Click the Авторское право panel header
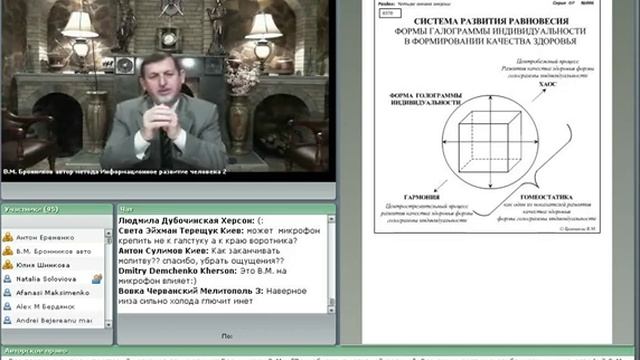 click(x=318, y=351)
